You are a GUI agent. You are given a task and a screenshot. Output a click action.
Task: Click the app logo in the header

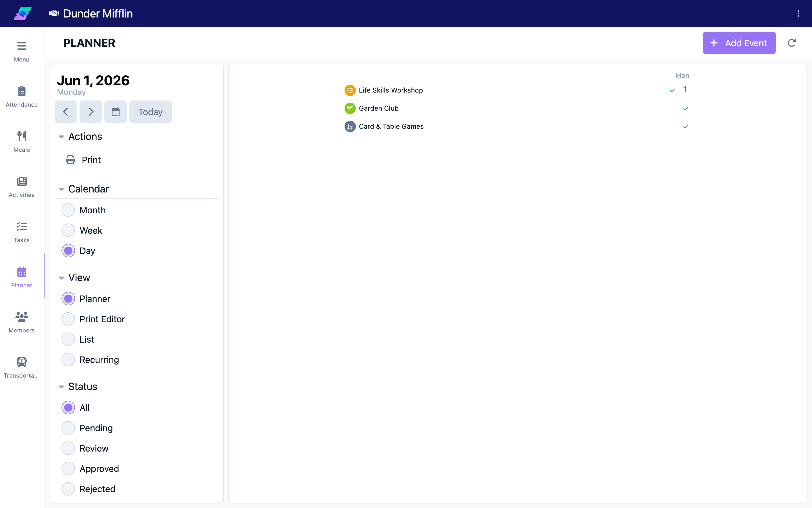pos(23,14)
